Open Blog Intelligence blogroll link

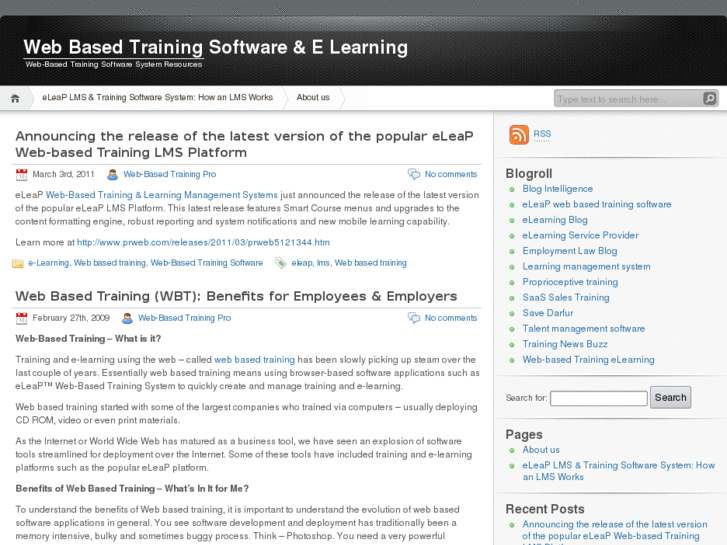click(557, 189)
